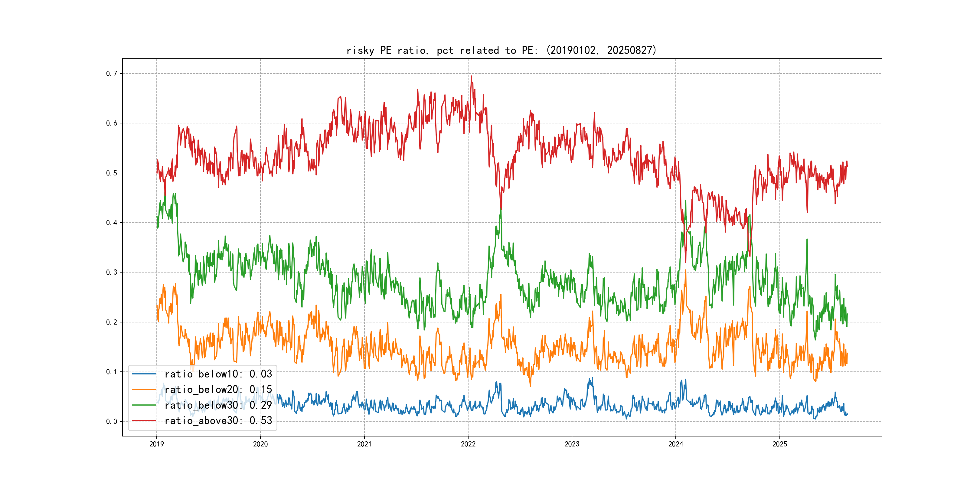Click the 2025 x-axis tick label
Screen dimensions: 980x490
click(x=779, y=444)
